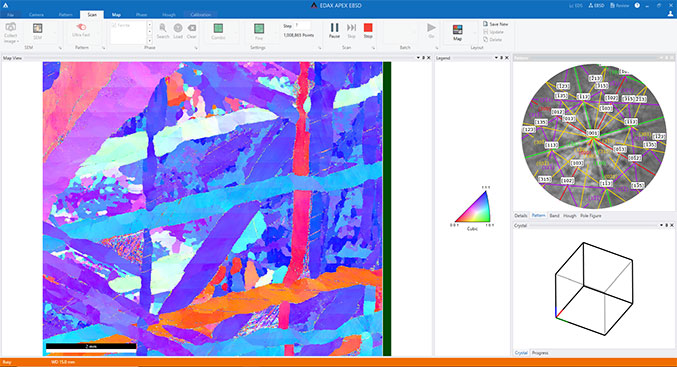Open the Calibration ribbon tab
The width and height of the screenshot is (677, 367).
[x=201, y=15]
